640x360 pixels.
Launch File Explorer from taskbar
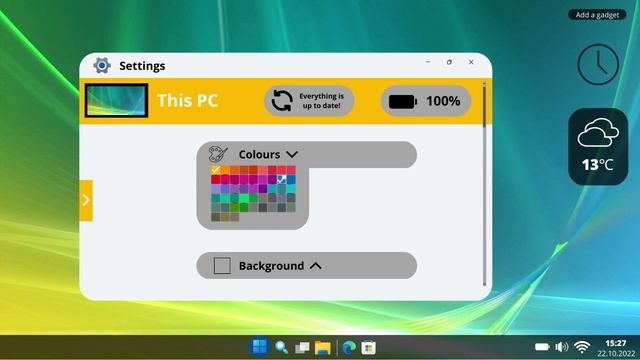coord(322,348)
